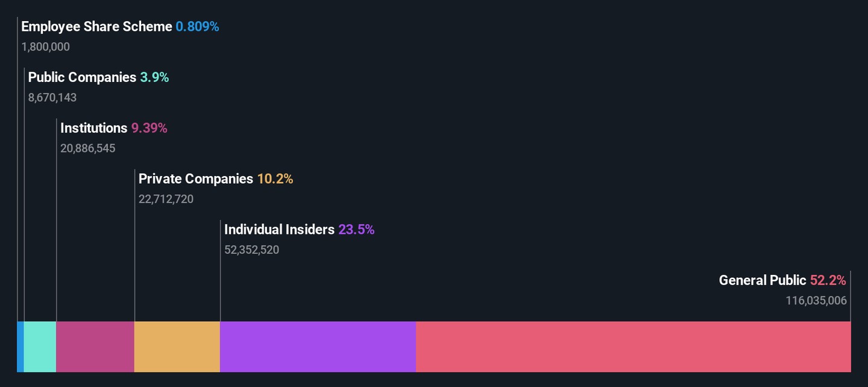Select the Individual Insiders label

click(x=279, y=229)
